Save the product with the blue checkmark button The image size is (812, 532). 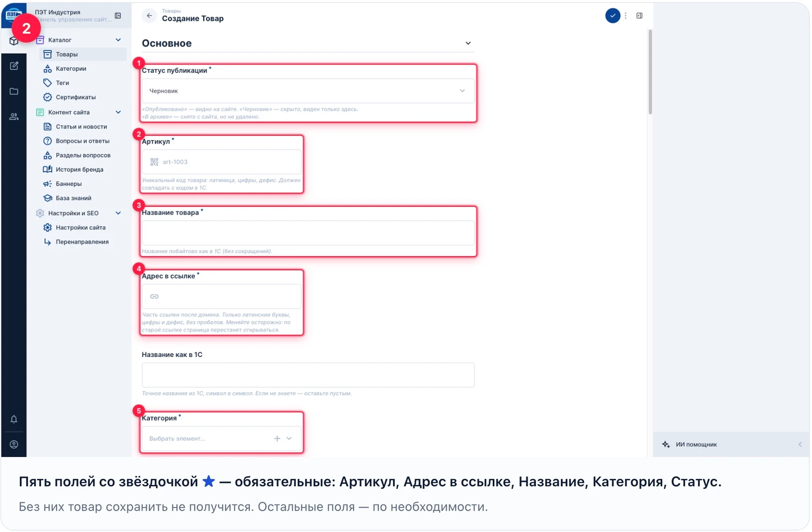613,16
